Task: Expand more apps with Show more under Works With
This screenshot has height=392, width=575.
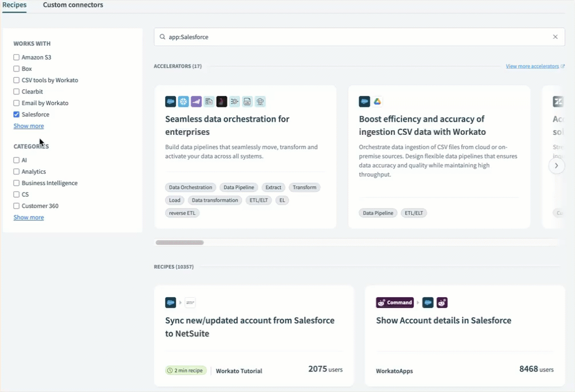Action: pyautogui.click(x=29, y=126)
